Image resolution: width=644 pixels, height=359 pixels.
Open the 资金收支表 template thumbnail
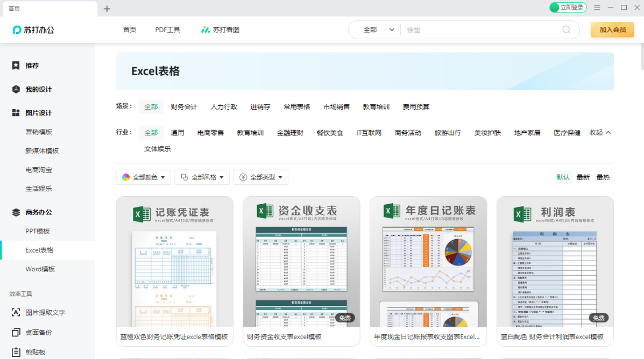(x=301, y=262)
